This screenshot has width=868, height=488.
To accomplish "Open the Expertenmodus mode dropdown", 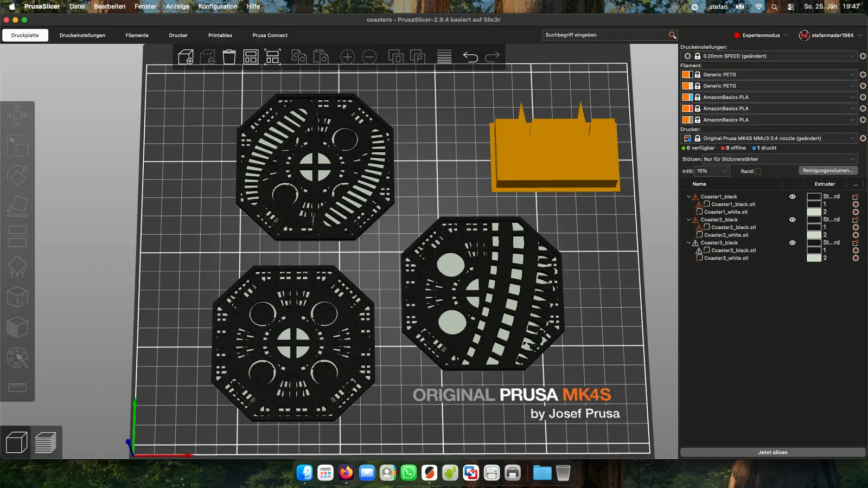I will pos(761,35).
